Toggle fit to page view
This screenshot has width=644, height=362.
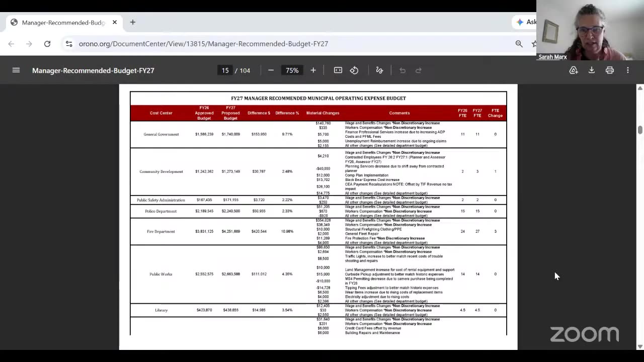[x=338, y=70]
